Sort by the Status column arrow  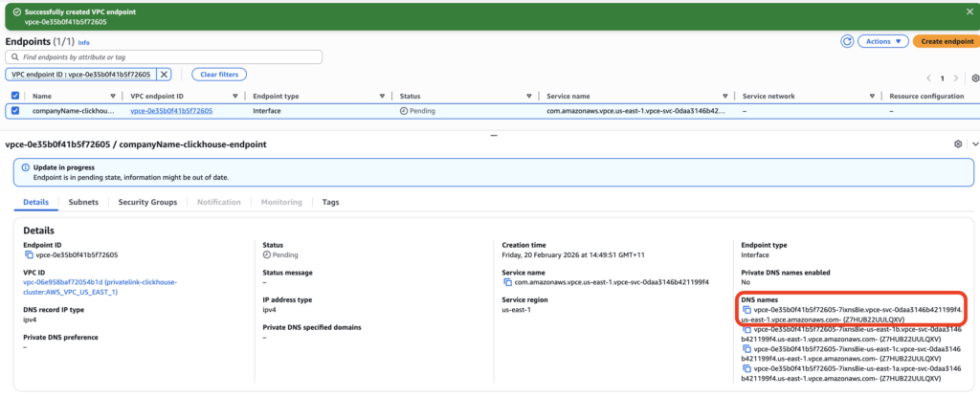528,96
